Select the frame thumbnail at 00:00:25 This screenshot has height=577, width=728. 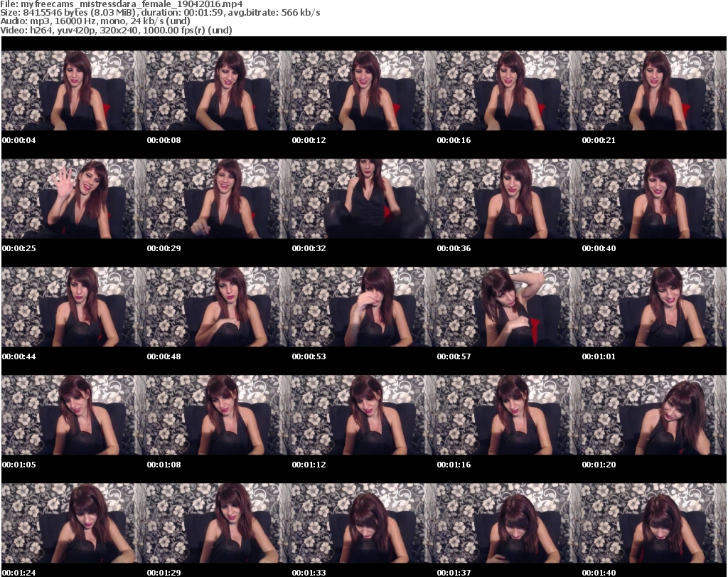(74, 198)
